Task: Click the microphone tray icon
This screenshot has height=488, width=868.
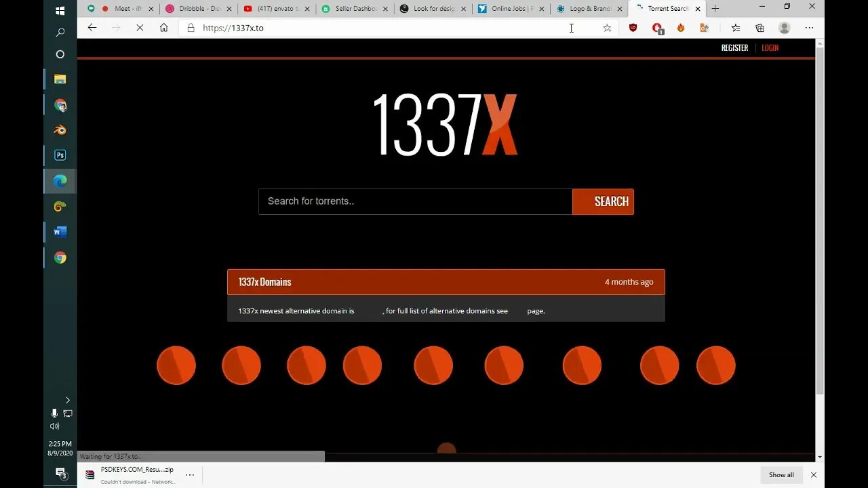Action: pyautogui.click(x=54, y=413)
